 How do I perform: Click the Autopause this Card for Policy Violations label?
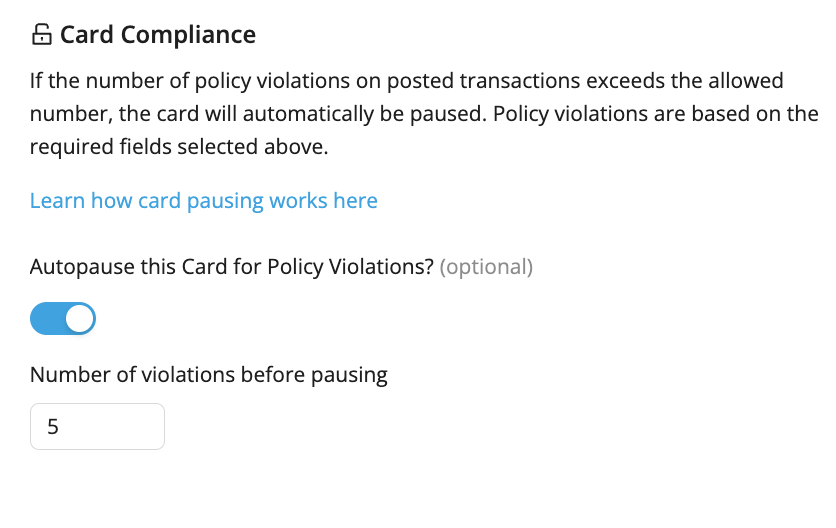click(x=232, y=267)
